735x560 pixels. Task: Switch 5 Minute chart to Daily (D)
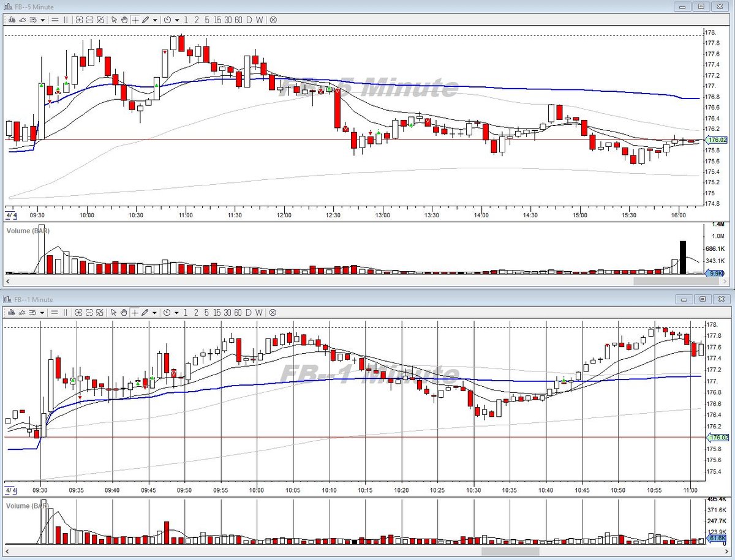(x=249, y=20)
